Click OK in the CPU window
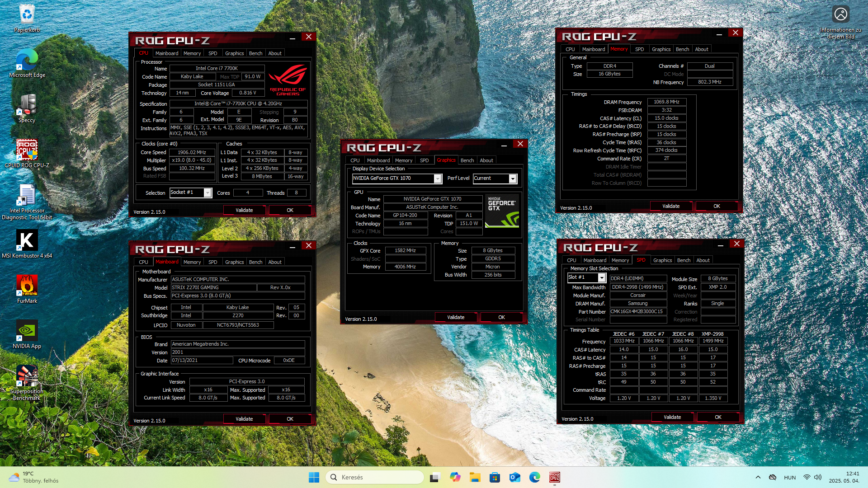This screenshot has width=868, height=488. tap(290, 210)
